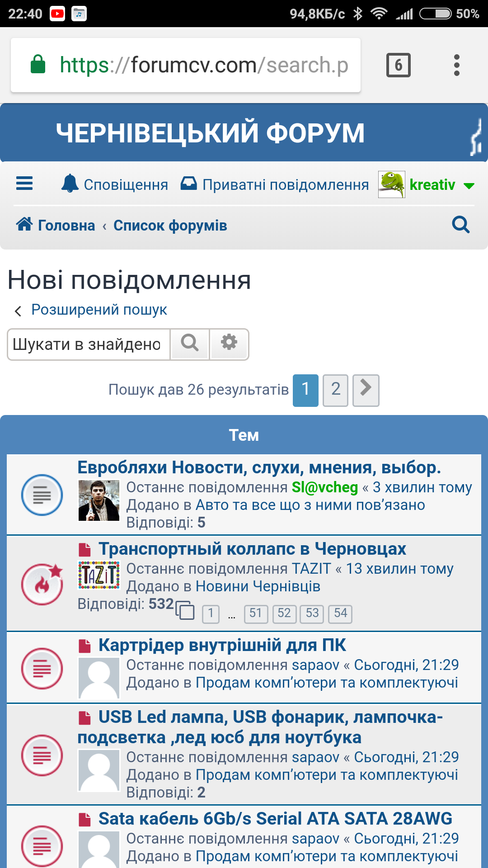
Task: Open Розширений пошук link
Action: [99, 310]
